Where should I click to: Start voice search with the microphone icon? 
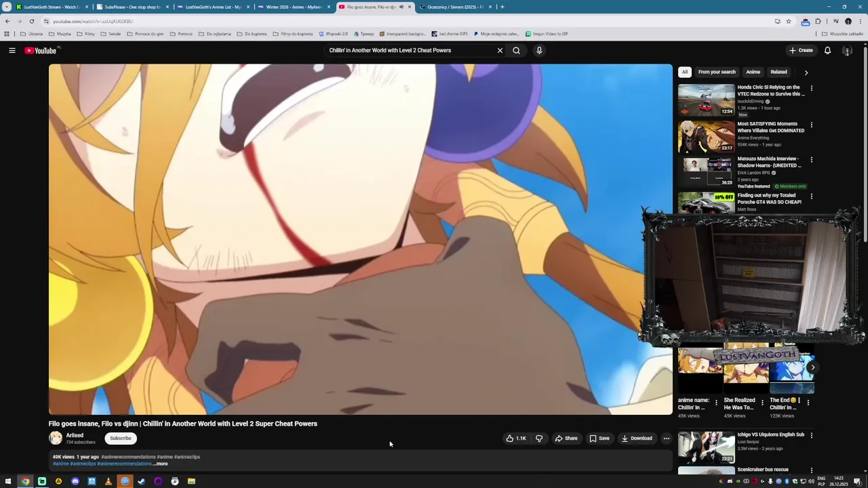click(x=539, y=50)
